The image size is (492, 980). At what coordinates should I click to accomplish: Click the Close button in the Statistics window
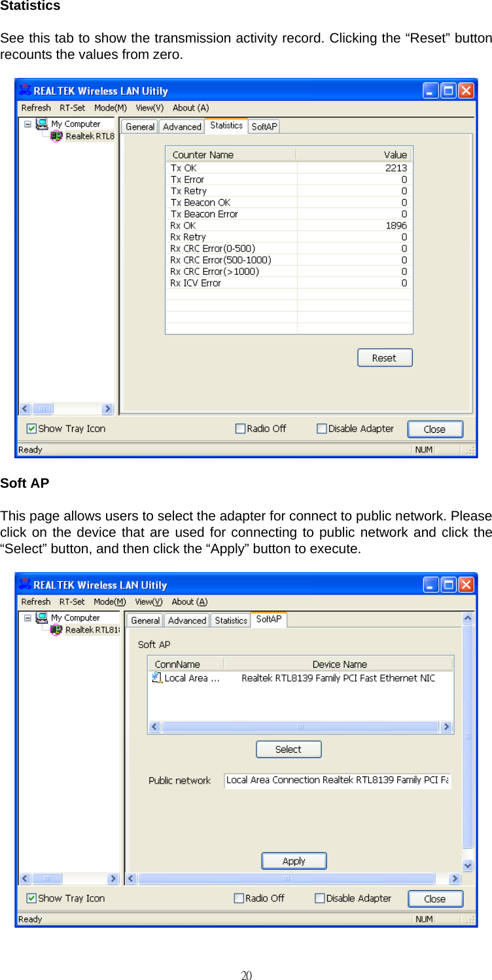coord(435,429)
